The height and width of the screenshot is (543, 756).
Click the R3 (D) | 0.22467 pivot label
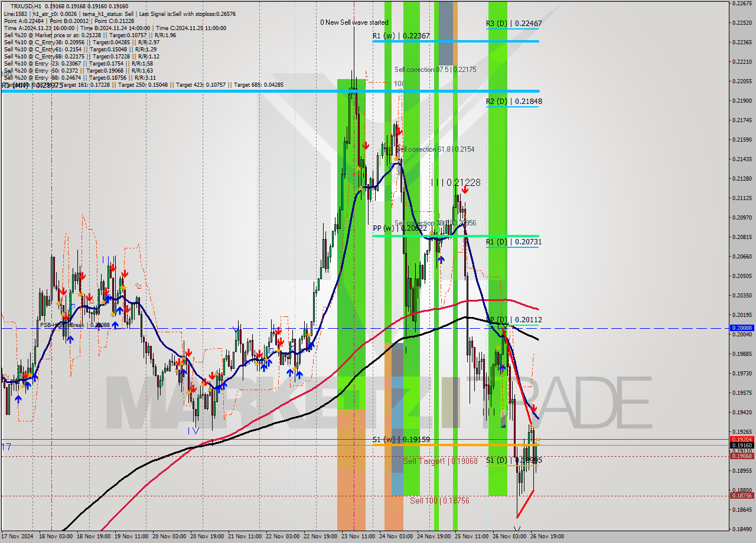pos(514,24)
